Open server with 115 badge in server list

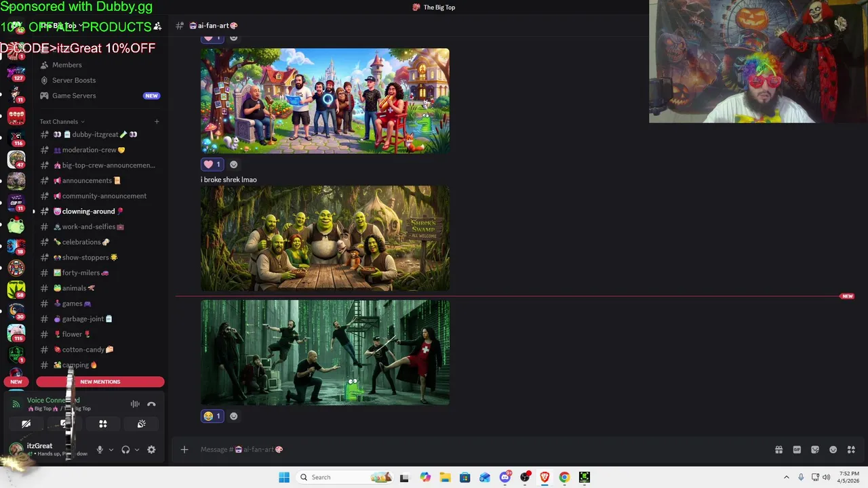click(x=16, y=333)
